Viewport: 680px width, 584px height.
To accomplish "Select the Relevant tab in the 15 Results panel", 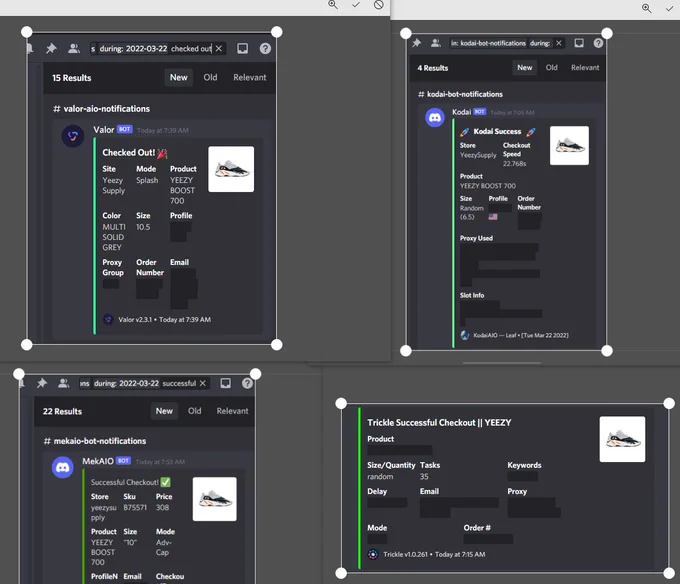I will pos(249,78).
